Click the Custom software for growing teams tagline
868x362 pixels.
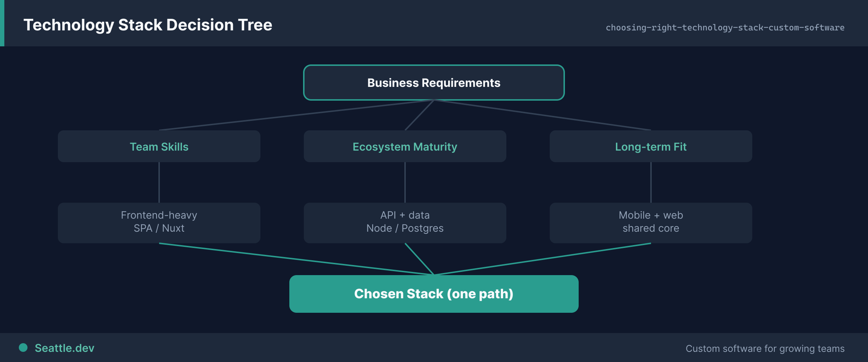pos(765,349)
